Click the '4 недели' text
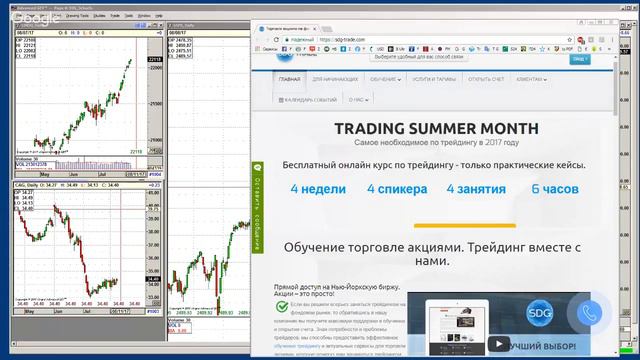This screenshot has height=360, width=640. [318, 189]
